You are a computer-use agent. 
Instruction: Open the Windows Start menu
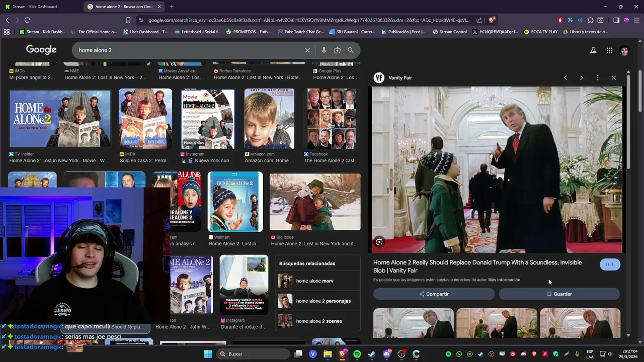(x=208, y=354)
